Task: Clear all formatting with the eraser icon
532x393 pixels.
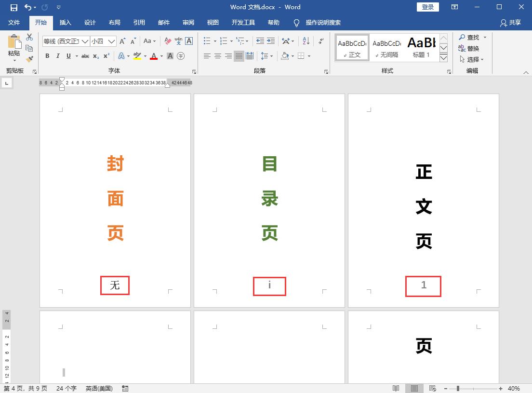Action: [x=167, y=41]
